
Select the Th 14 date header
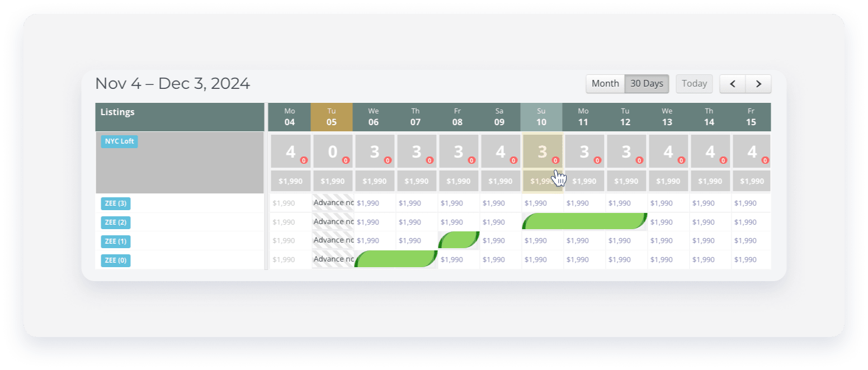(709, 117)
